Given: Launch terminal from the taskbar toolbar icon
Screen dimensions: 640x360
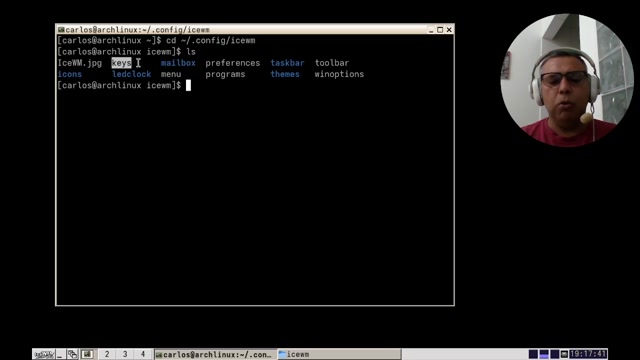Looking at the screenshot, I should 87,354.
